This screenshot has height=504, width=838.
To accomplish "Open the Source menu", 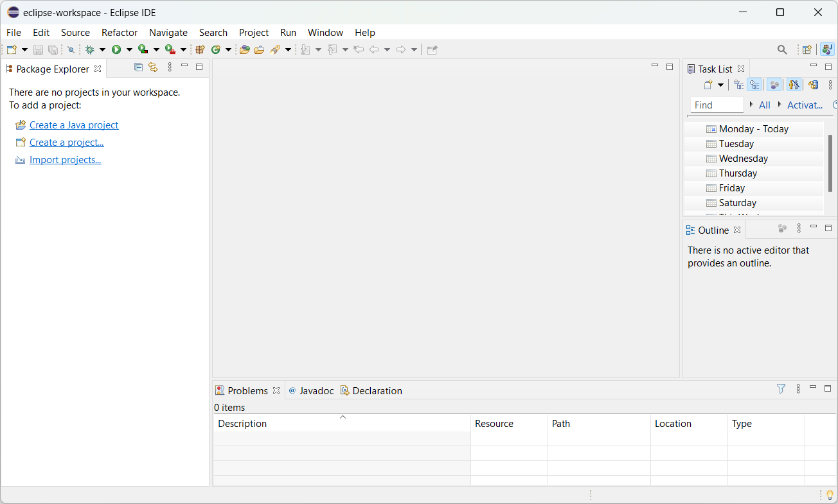I will [x=75, y=32].
